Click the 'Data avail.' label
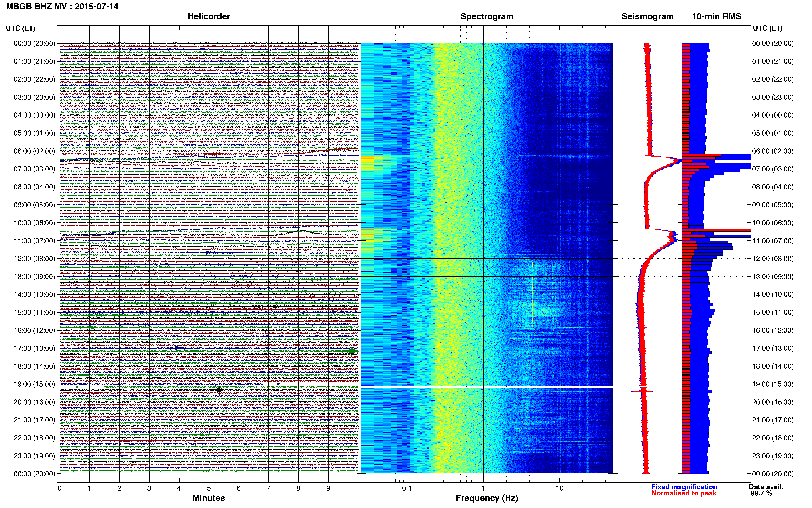 point(766,487)
